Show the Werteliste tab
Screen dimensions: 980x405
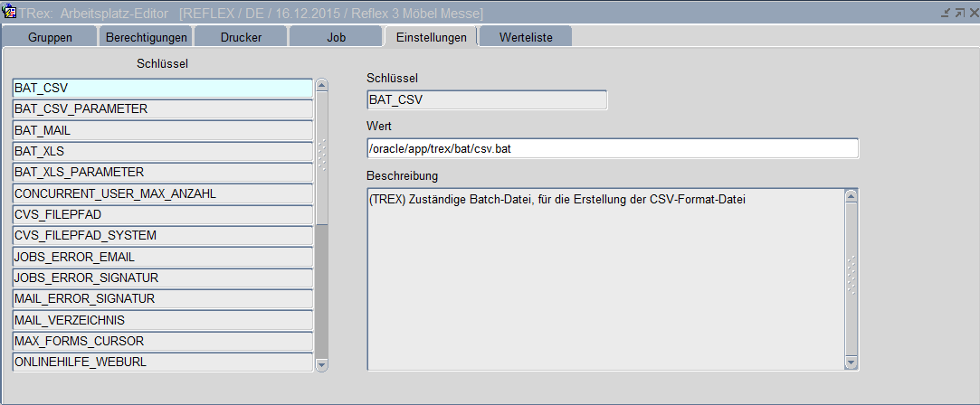524,37
